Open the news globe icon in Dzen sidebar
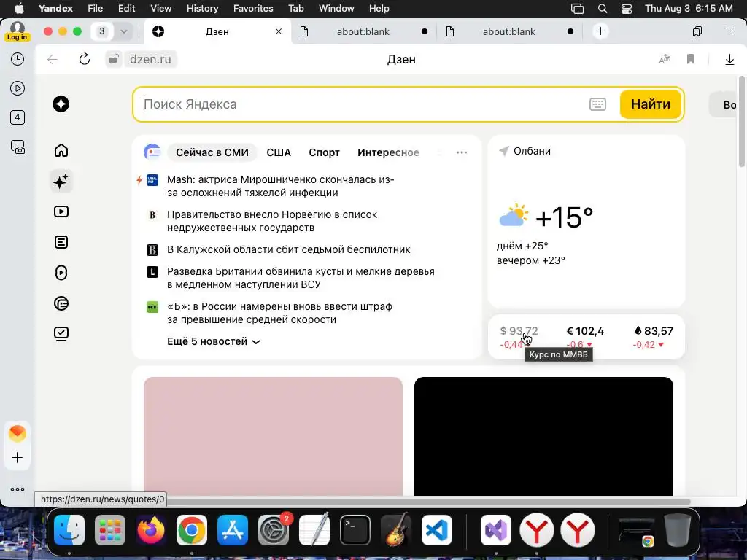Screen dimensions: 747x560 click(61, 303)
